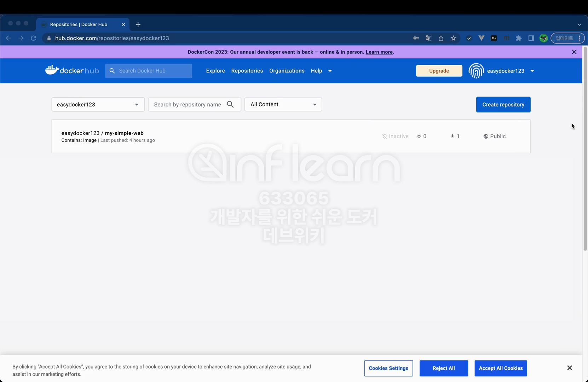
Task: Click the Create repository button
Action: [x=503, y=104]
